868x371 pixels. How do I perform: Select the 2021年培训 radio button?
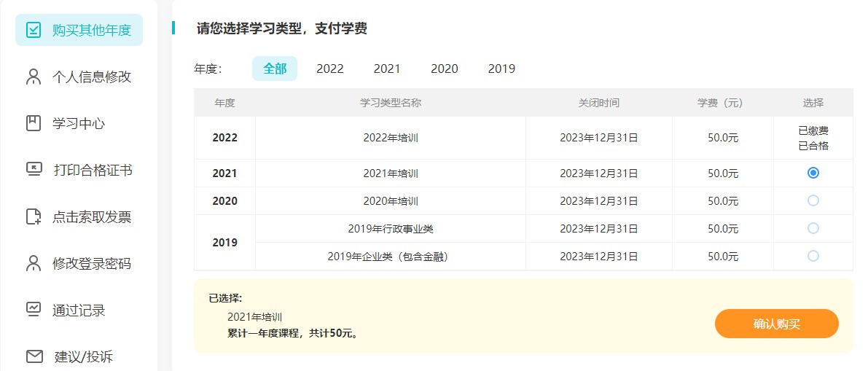(813, 173)
